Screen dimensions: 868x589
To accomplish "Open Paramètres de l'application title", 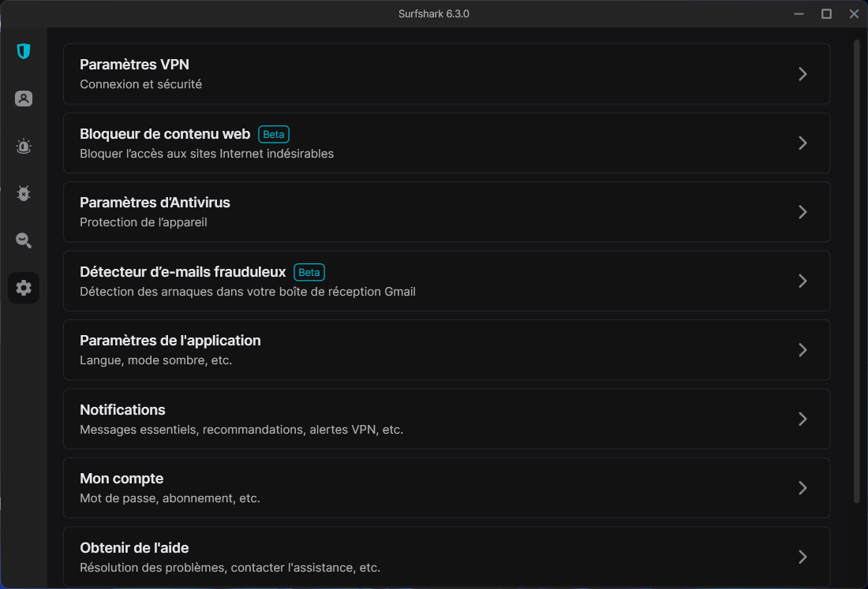I will point(170,341).
